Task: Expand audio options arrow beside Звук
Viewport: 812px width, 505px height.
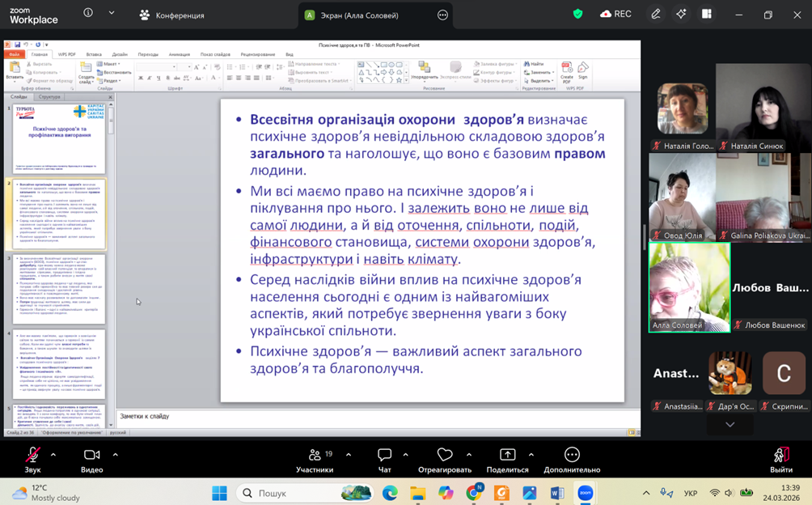Action: click(53, 455)
